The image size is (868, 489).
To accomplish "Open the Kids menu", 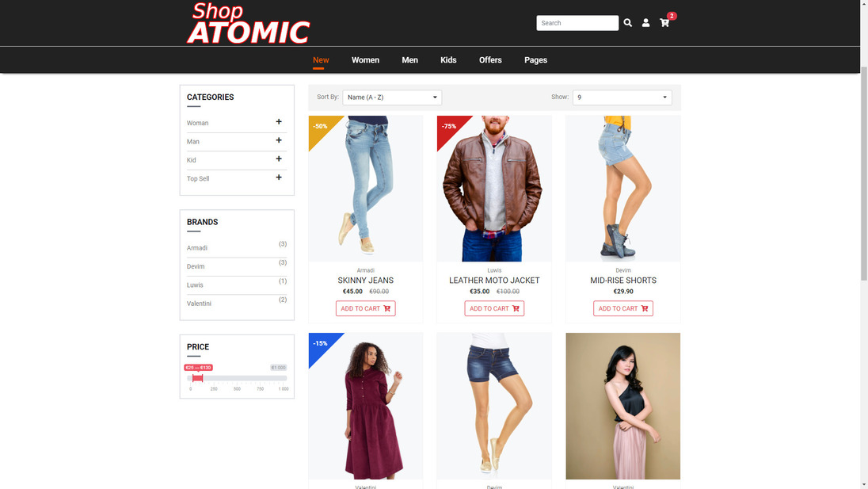I will [x=448, y=59].
